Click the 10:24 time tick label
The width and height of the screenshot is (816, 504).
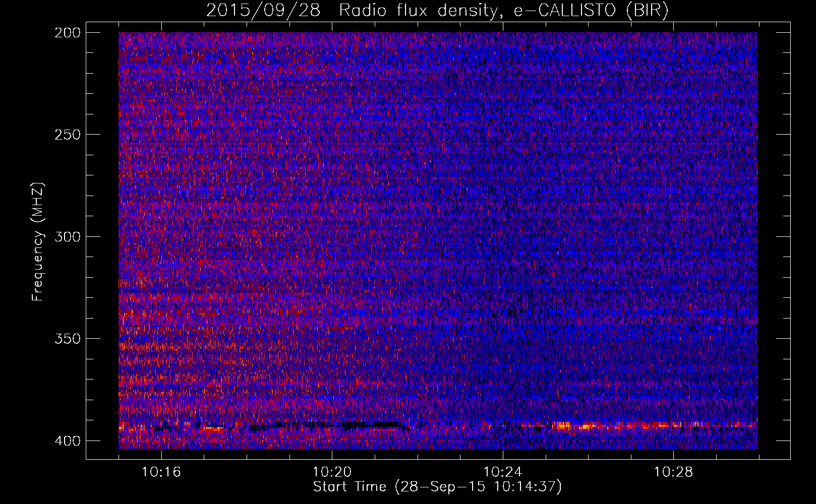pos(503,472)
